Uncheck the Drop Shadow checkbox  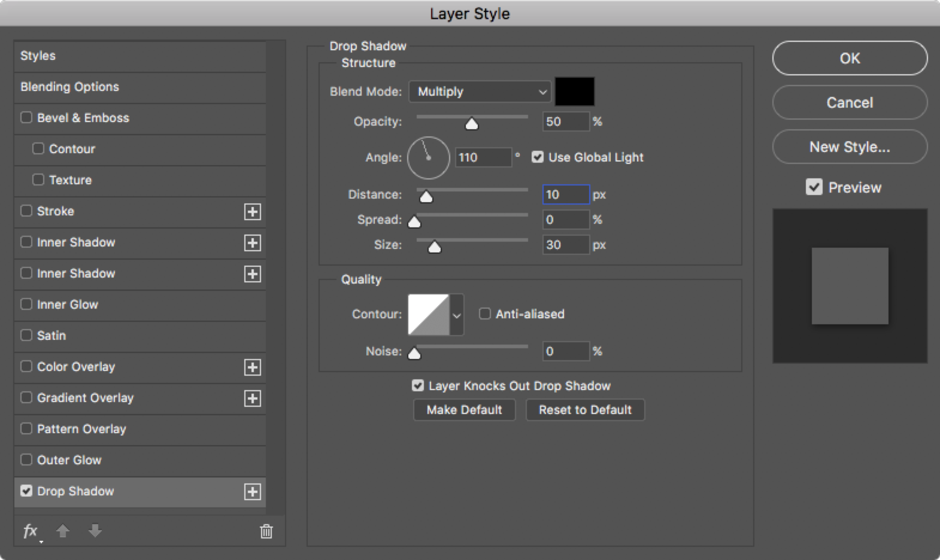coord(26,491)
